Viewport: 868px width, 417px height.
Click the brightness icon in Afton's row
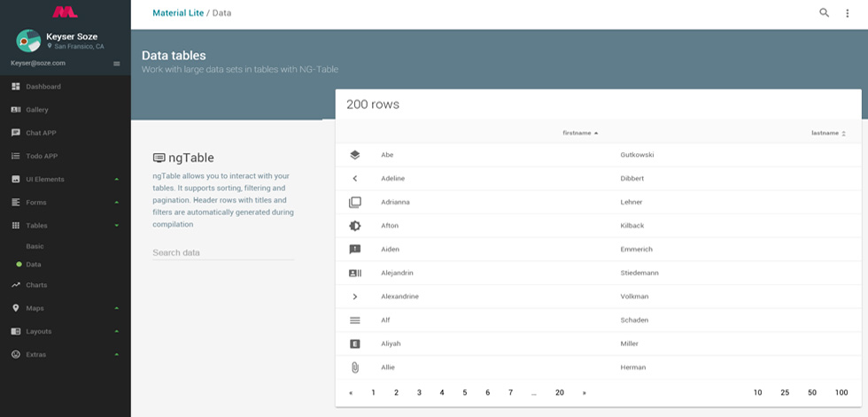pyautogui.click(x=355, y=226)
